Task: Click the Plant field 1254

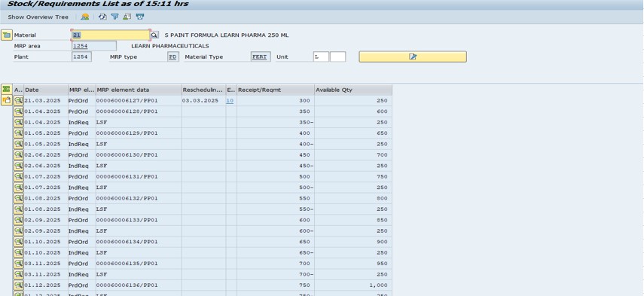Action: (x=81, y=56)
